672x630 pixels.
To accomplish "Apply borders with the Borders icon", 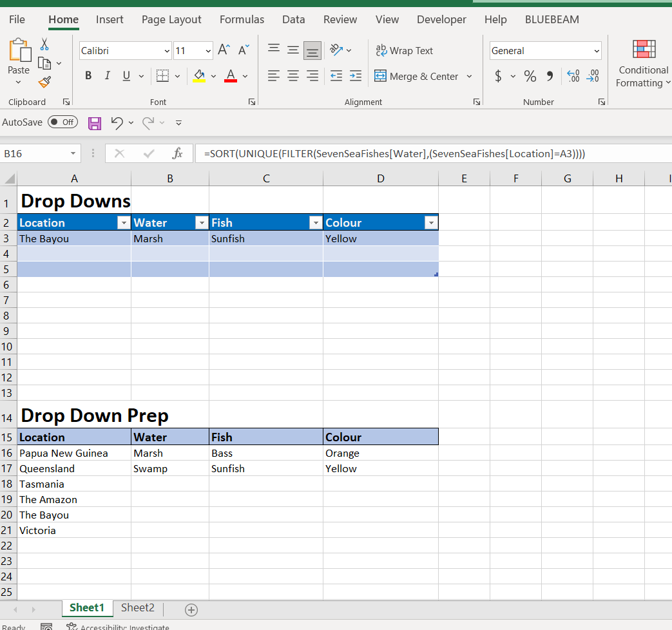I will point(162,76).
